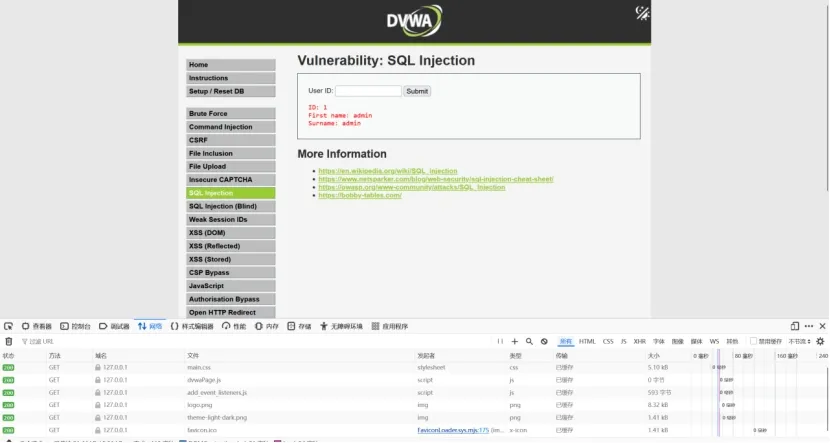Open network search with magnifier icon
This screenshot has width=830, height=443.
click(x=529, y=341)
